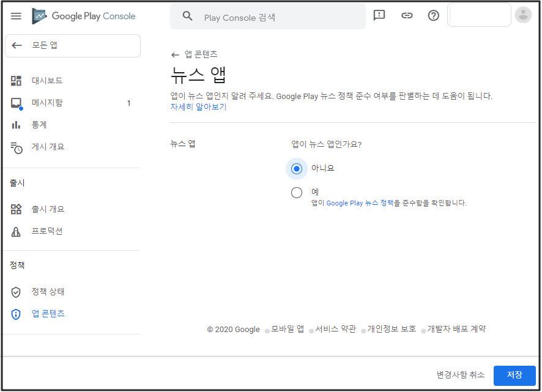Open 프로덕션 in the sidebar
542x392 pixels.
coord(46,231)
